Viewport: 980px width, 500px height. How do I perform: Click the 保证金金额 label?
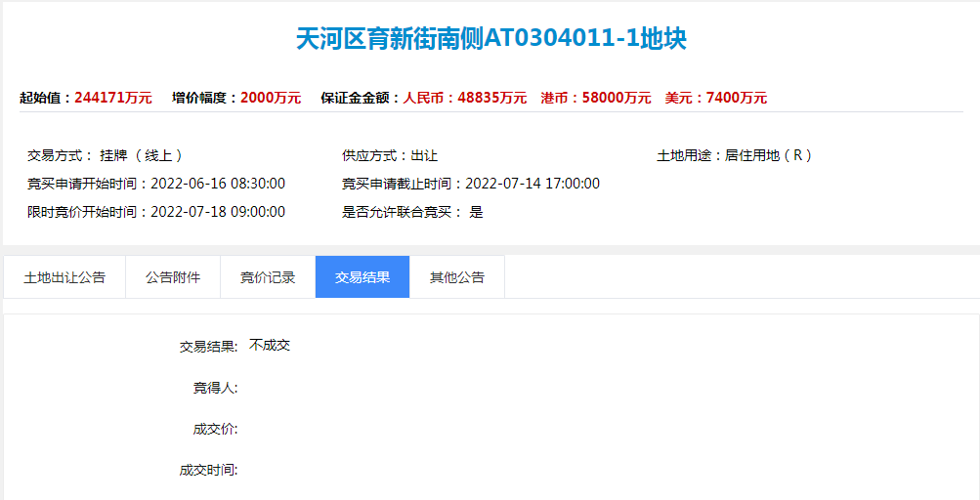(x=359, y=98)
